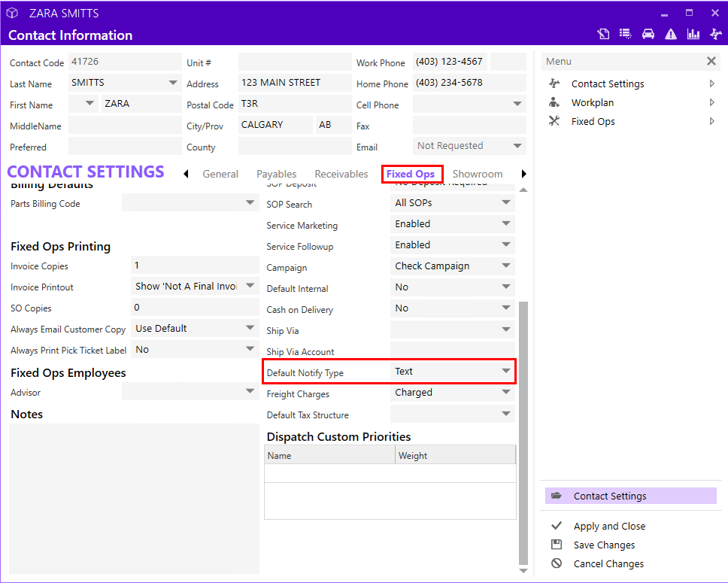Open the Default Internal dropdown
Viewport: 728px width, 583px height.
[x=506, y=287]
